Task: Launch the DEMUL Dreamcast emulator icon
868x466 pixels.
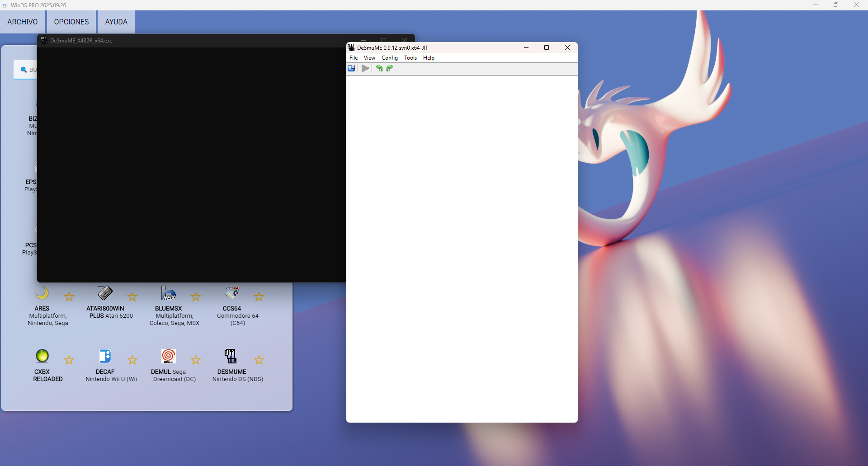Action: pyautogui.click(x=169, y=356)
